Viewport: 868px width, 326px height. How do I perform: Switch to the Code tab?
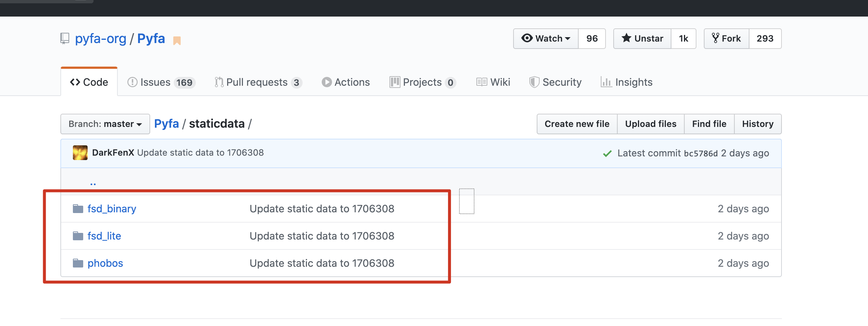coord(89,82)
